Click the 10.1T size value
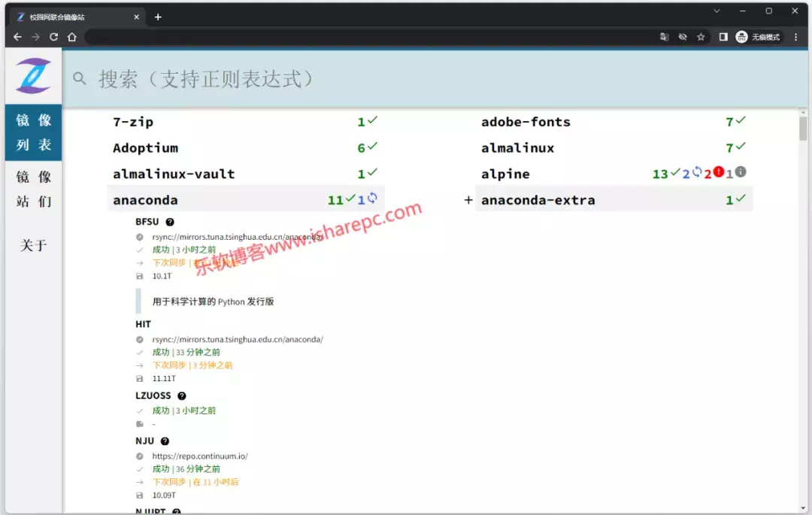812x515 pixels. [162, 277]
